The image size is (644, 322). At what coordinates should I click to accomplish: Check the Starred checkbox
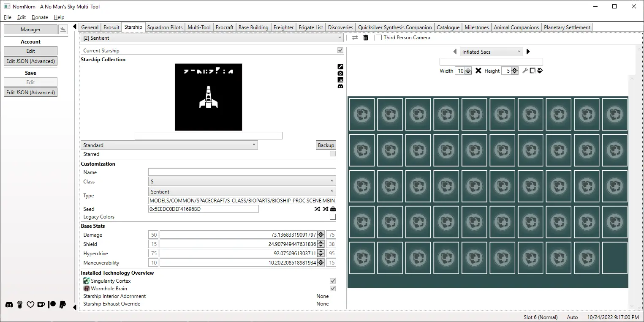pos(333,154)
